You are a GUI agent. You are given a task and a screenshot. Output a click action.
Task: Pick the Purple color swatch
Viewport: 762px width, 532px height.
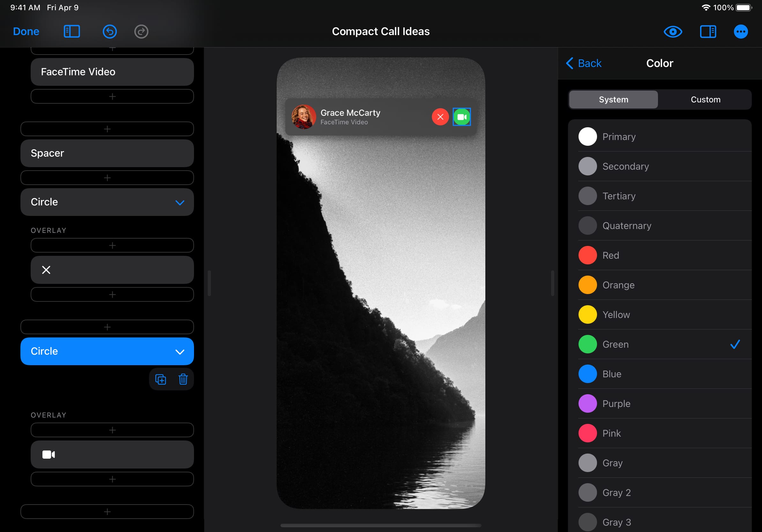(x=587, y=403)
